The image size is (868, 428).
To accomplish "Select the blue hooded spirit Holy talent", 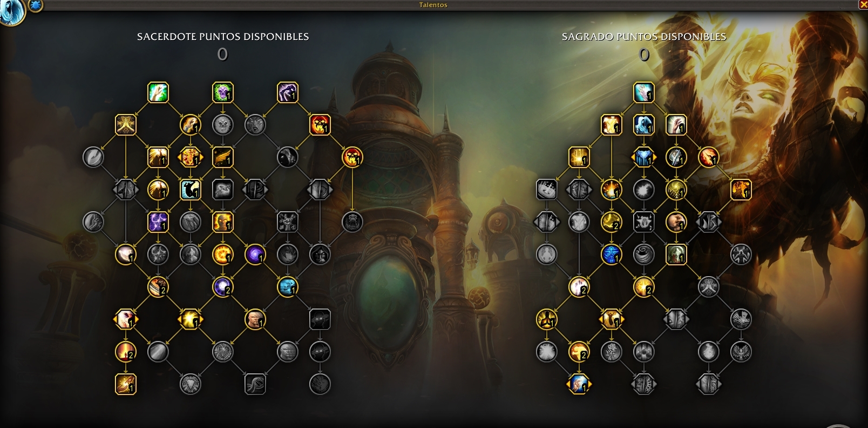I will (644, 125).
